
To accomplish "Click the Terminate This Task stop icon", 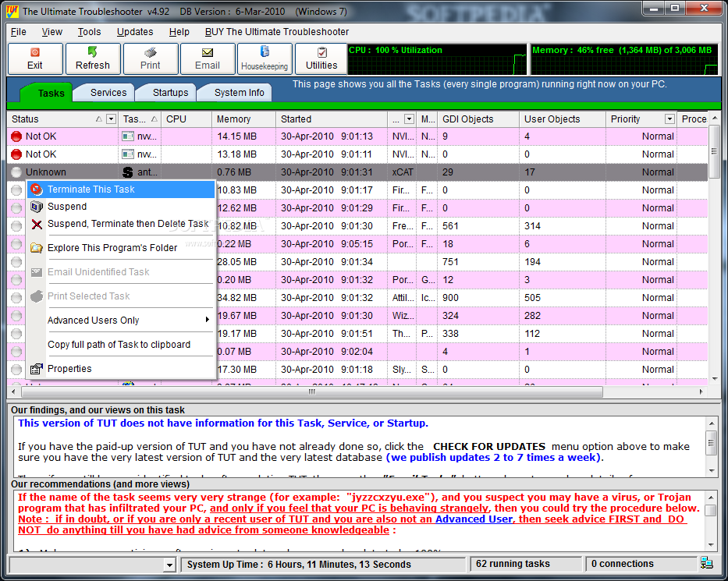I will point(37,190).
